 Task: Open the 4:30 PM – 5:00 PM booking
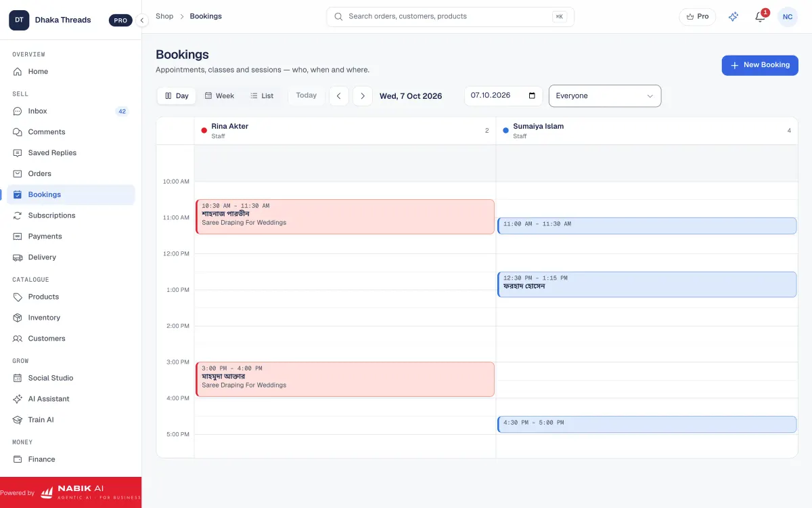tap(647, 425)
